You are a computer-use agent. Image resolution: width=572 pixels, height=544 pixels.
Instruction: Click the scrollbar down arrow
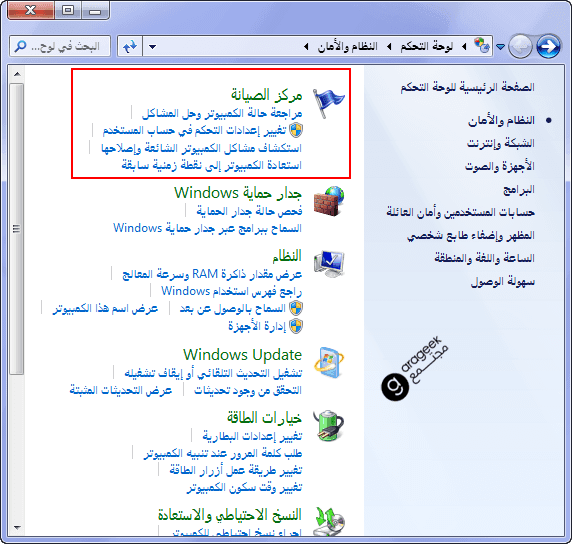[x=17, y=527]
